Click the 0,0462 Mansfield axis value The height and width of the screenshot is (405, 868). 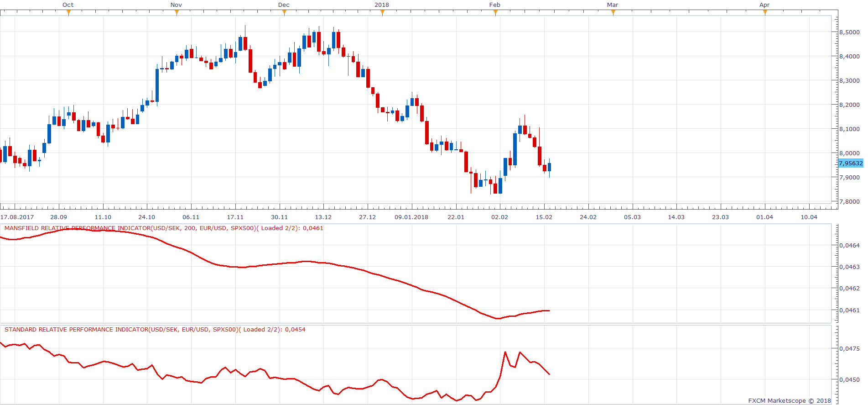tap(849, 288)
